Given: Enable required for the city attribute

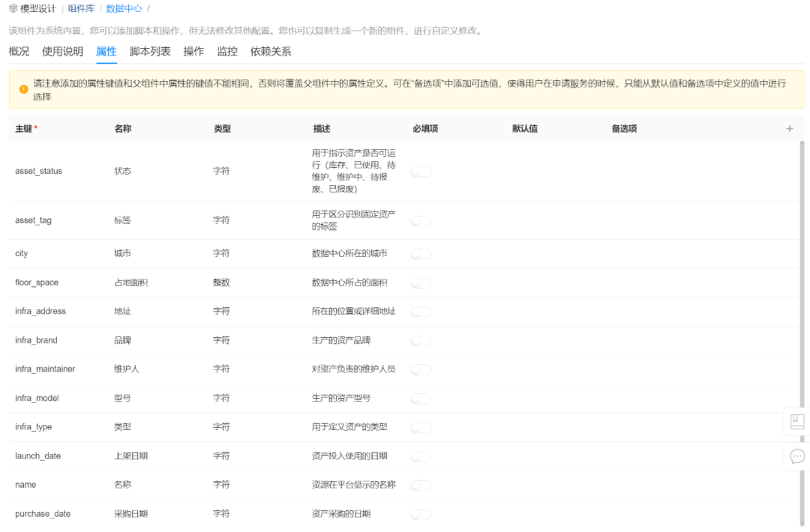Looking at the screenshot, I should point(421,253).
